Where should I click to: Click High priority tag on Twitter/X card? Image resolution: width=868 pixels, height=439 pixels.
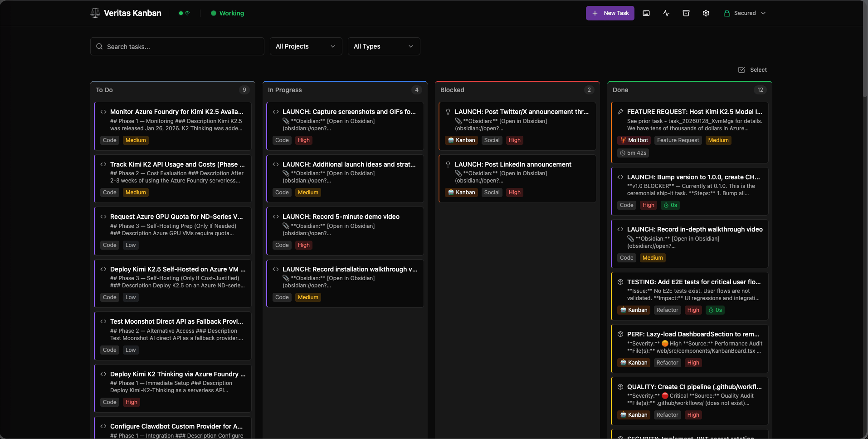click(x=514, y=140)
